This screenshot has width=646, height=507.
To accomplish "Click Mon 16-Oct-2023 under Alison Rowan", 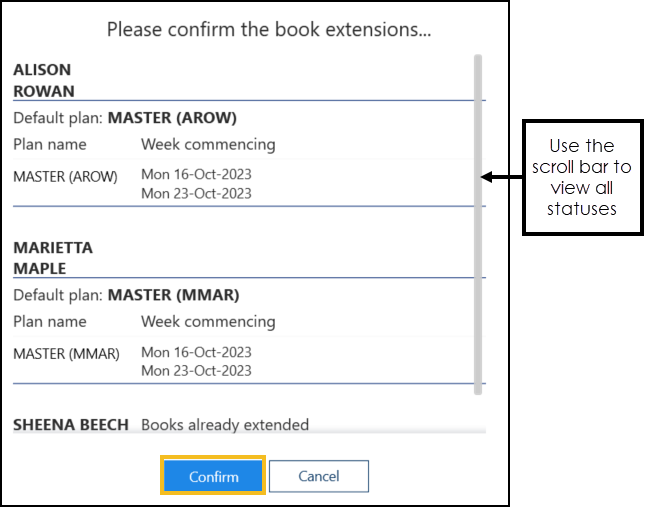I will tap(196, 174).
